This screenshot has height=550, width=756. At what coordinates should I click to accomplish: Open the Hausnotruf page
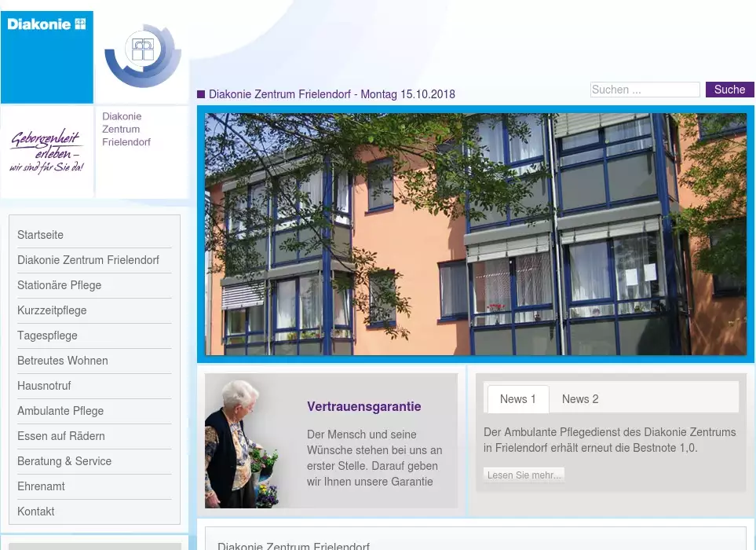coord(44,386)
